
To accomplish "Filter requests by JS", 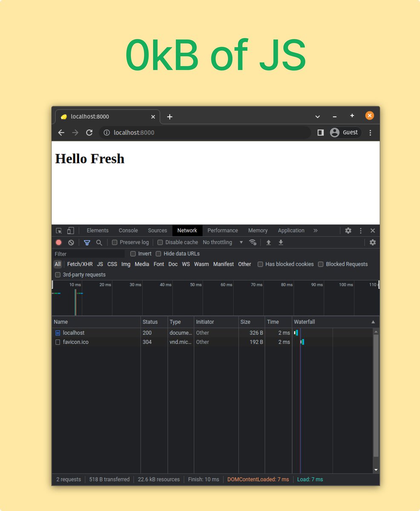I will pyautogui.click(x=100, y=264).
